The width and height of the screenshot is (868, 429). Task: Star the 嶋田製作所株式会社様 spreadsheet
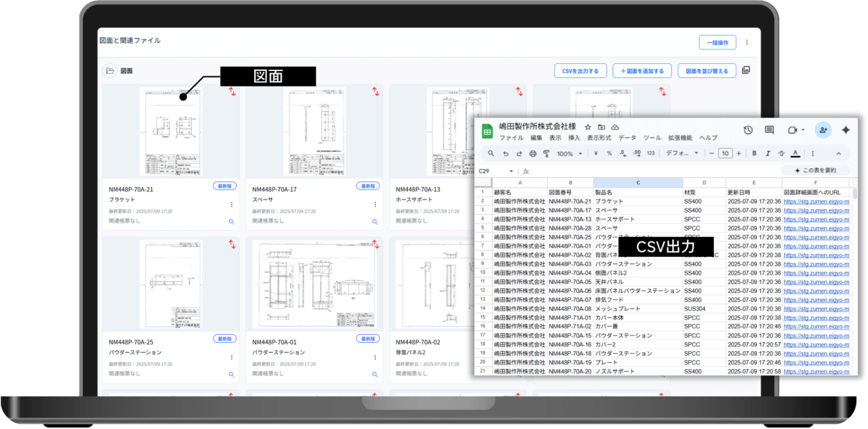point(588,127)
